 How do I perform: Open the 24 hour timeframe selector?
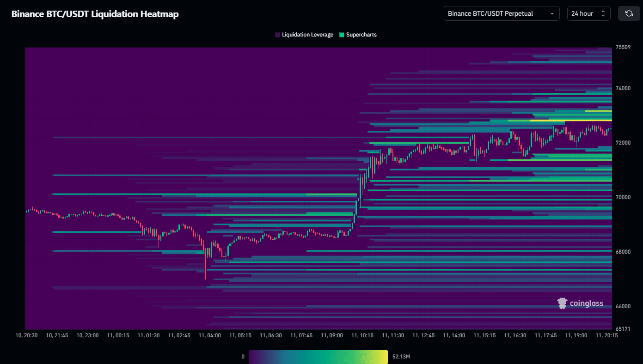[x=588, y=13]
